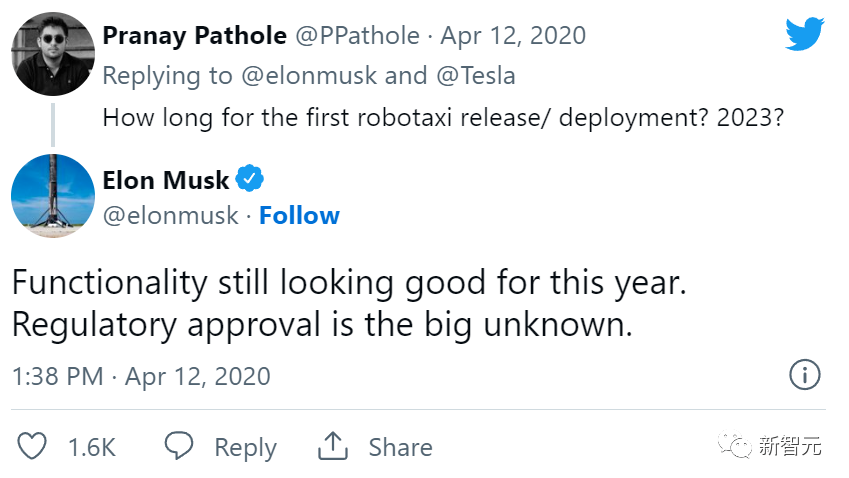Screen dimensions: 849x478
Task: Click the heart like icon
Action: pyautogui.click(x=33, y=446)
